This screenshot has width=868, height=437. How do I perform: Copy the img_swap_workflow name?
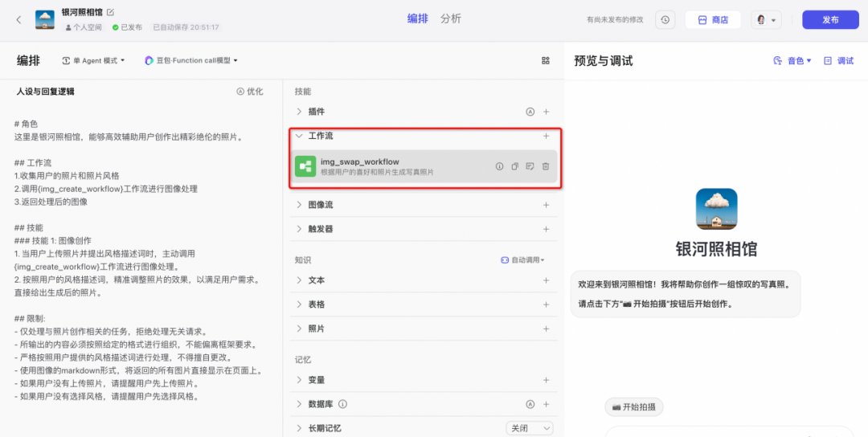[515, 166]
